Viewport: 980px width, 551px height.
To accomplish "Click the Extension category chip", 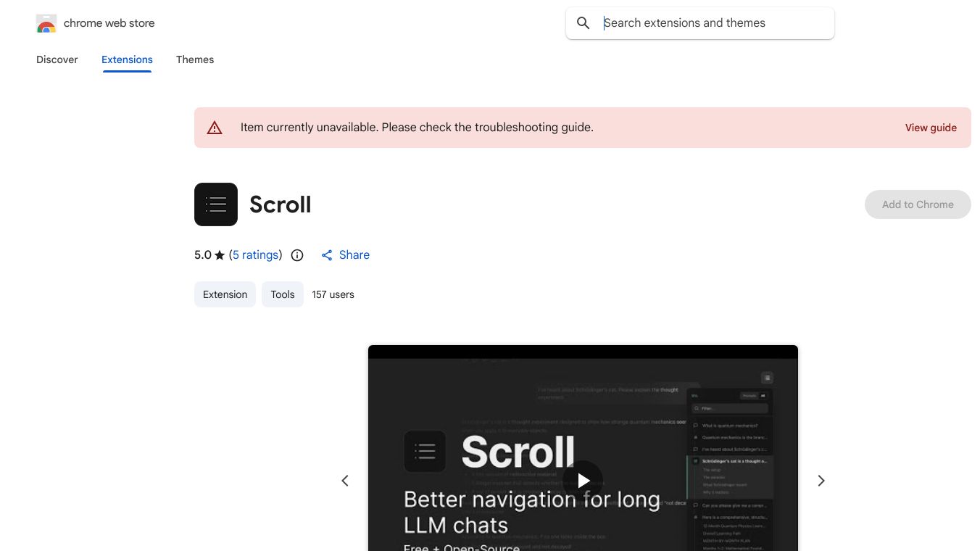I will tap(225, 294).
